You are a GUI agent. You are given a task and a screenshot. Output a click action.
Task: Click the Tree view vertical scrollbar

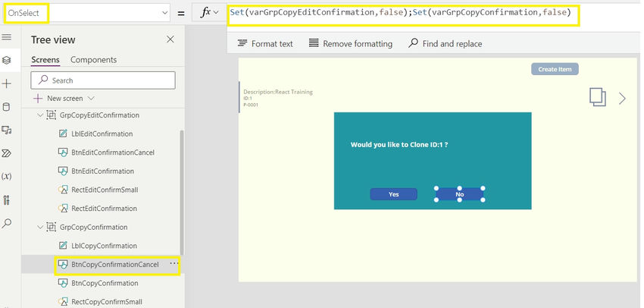[182, 193]
